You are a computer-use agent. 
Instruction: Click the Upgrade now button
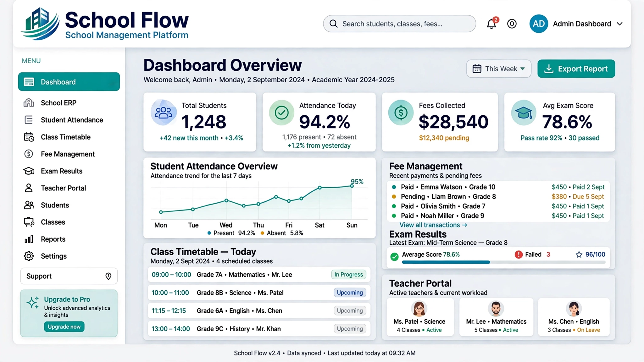coord(64,326)
